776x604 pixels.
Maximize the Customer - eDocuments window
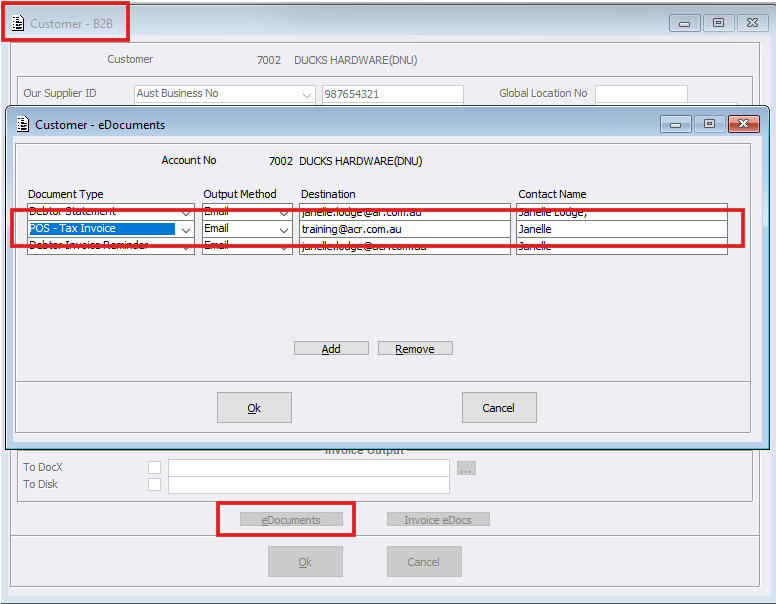709,124
